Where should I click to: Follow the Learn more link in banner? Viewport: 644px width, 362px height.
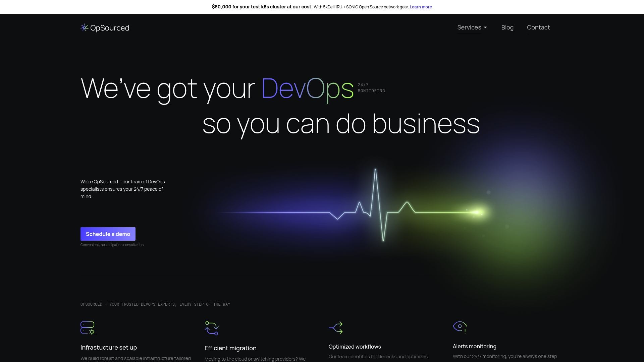(421, 7)
